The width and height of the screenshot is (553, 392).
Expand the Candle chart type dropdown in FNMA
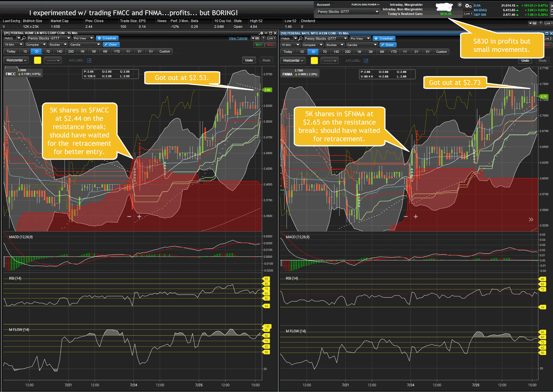[x=362, y=45]
